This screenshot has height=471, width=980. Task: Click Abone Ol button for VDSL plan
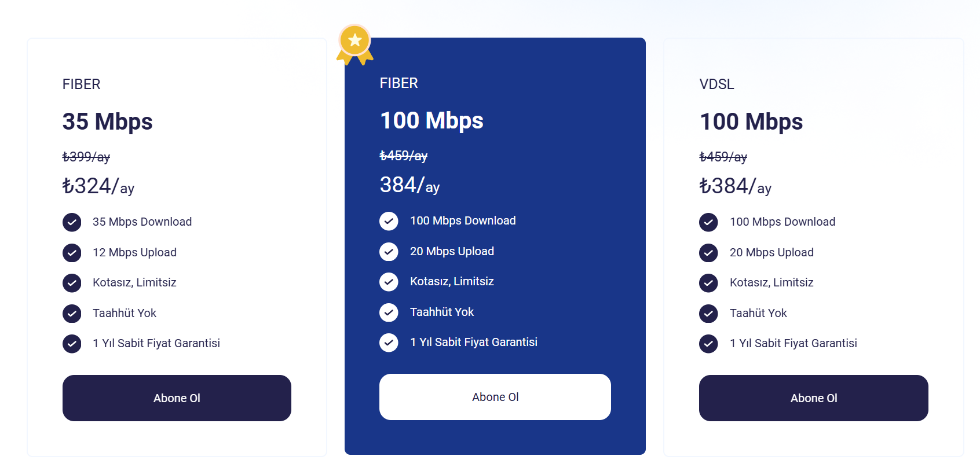(x=814, y=398)
